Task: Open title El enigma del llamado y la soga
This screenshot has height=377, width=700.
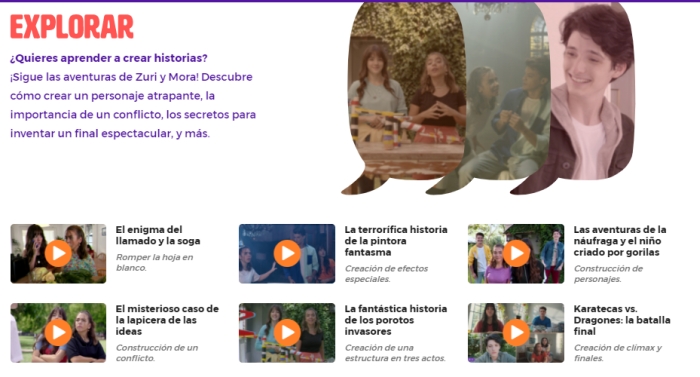Action: pyautogui.click(x=158, y=235)
